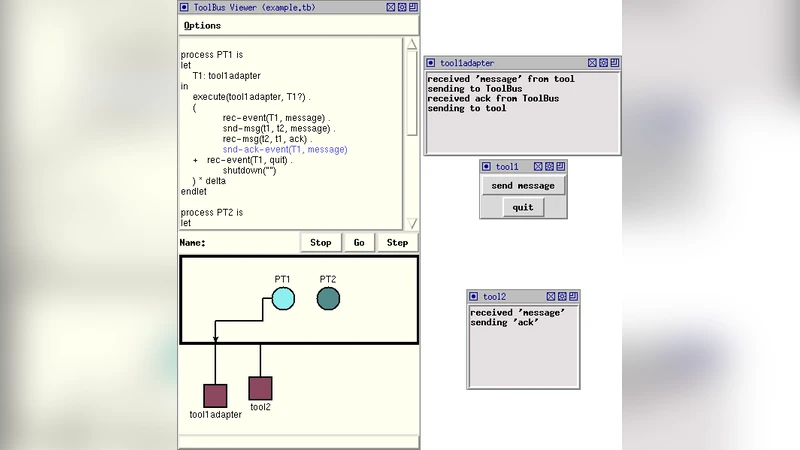The height and width of the screenshot is (450, 800).
Task: Open ToolBus Viewer window menu icon
Action: click(185, 7)
